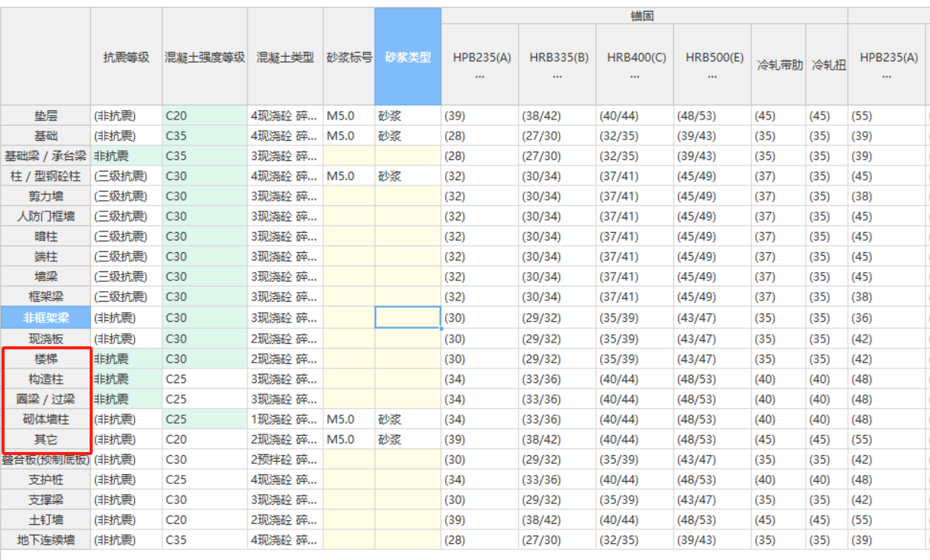Select the HRB500(E) column header
The width and height of the screenshot is (930, 560).
[713, 64]
